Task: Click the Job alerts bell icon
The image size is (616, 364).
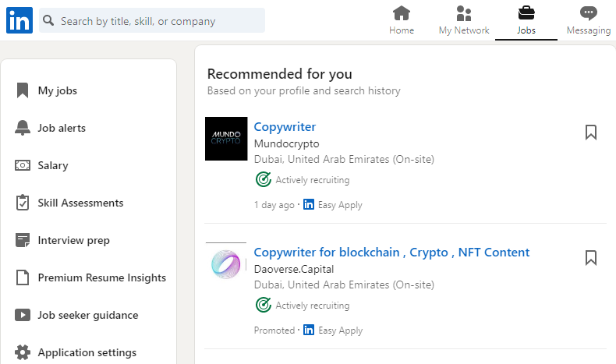Action: (x=23, y=128)
